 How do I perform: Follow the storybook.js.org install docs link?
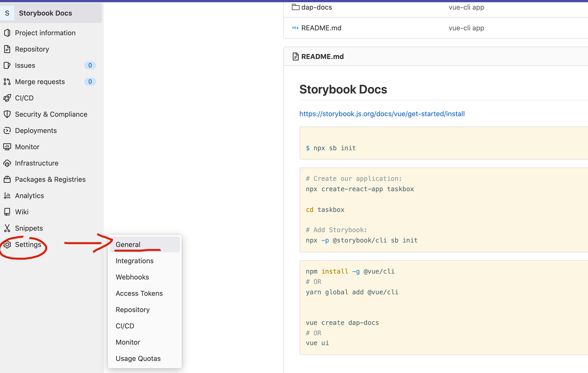coord(382,114)
